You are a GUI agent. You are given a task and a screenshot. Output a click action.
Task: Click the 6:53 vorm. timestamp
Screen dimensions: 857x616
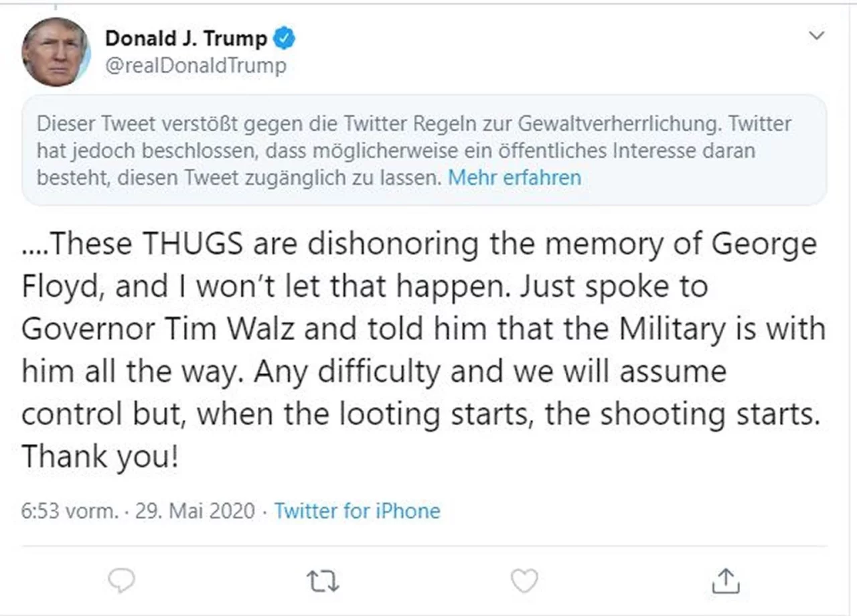tap(68, 512)
